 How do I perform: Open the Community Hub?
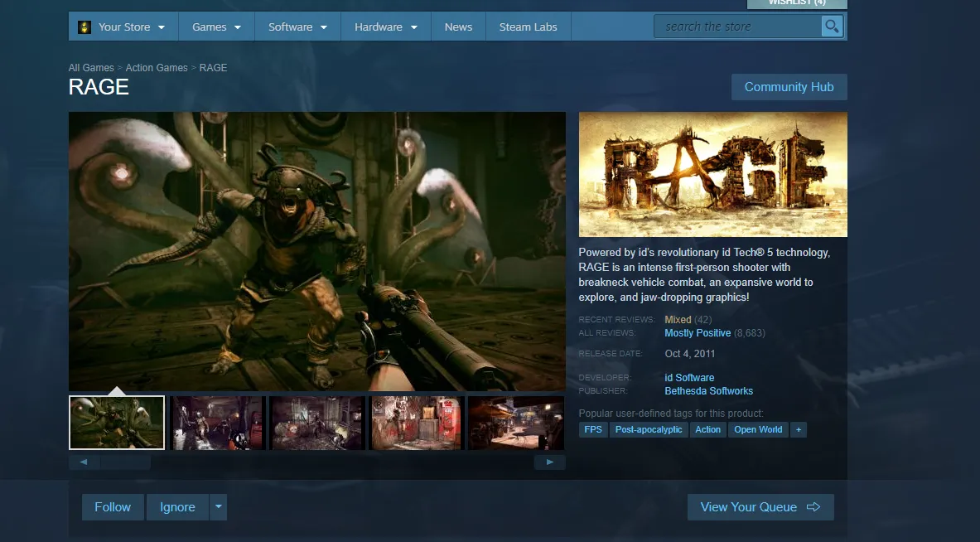789,87
